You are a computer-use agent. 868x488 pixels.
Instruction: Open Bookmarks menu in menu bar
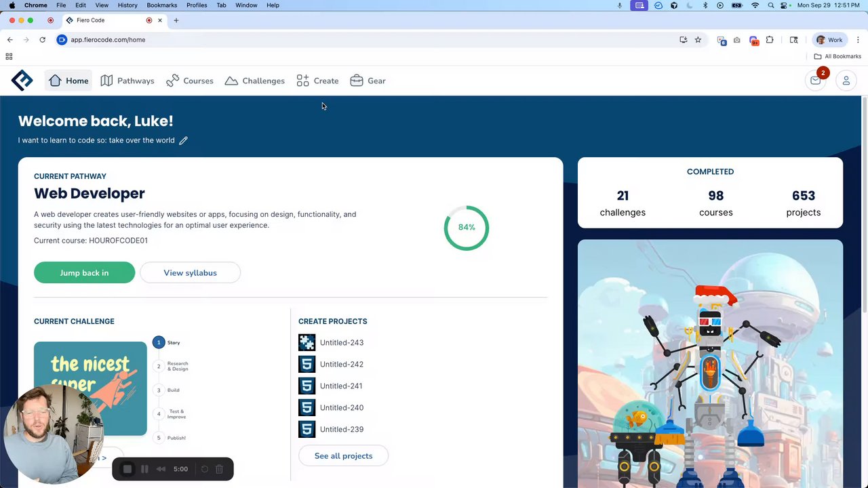(162, 5)
